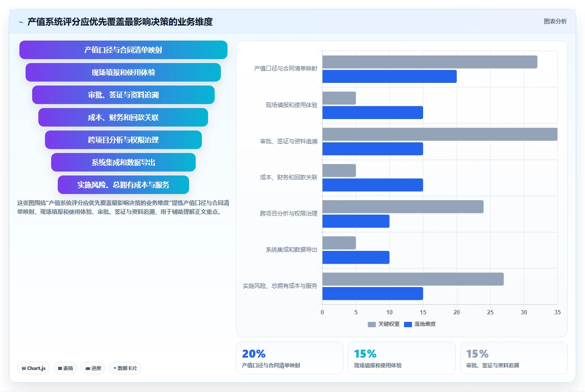Click y-axis label 成本、财务和回款关联
This screenshot has width=585, height=392.
pos(289,178)
